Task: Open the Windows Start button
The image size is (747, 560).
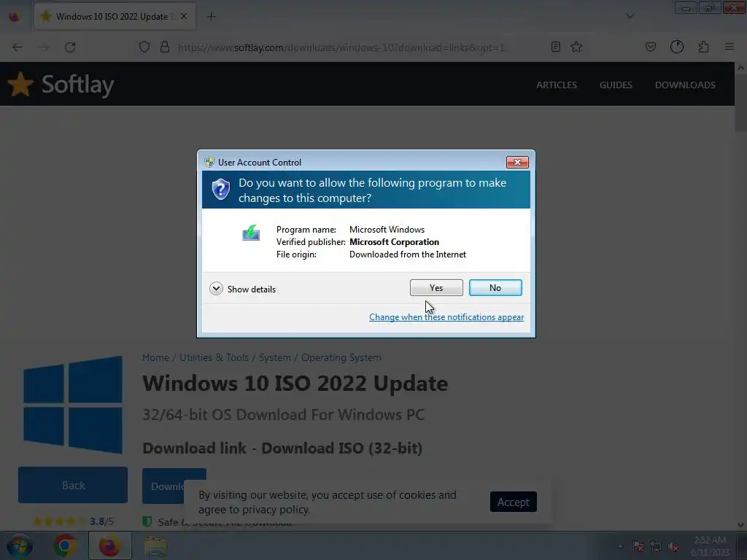Action: [x=19, y=545]
